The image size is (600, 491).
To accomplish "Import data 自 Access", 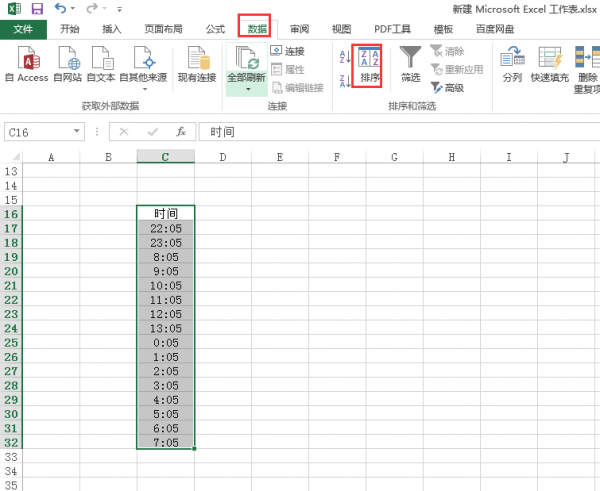I will click(x=27, y=64).
